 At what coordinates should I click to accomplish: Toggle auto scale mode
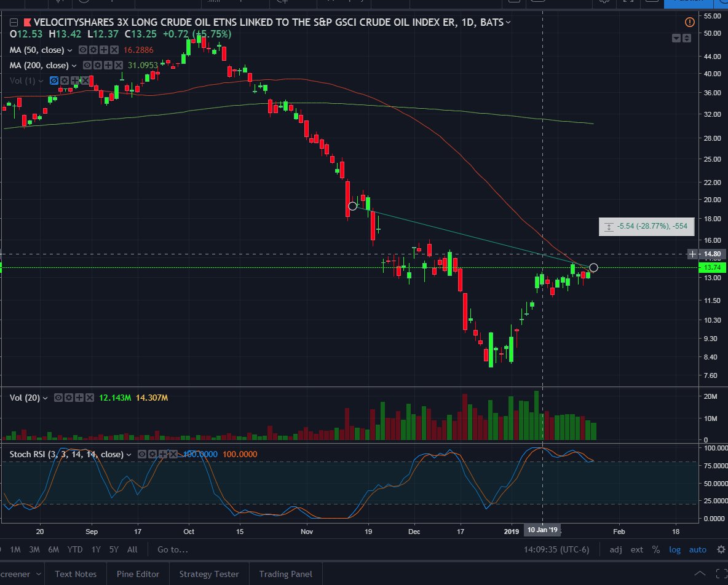697,550
